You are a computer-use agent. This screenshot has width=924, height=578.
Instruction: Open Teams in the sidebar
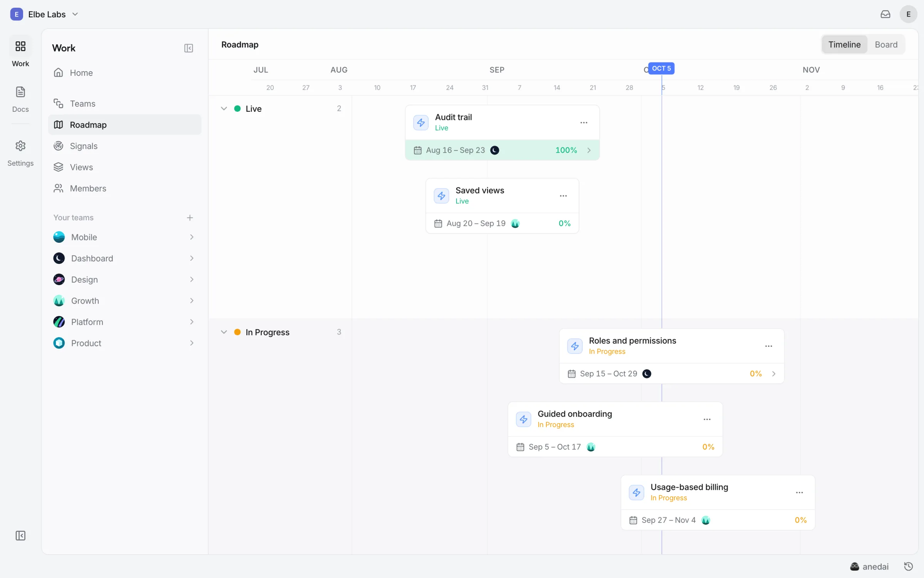pyautogui.click(x=125, y=104)
